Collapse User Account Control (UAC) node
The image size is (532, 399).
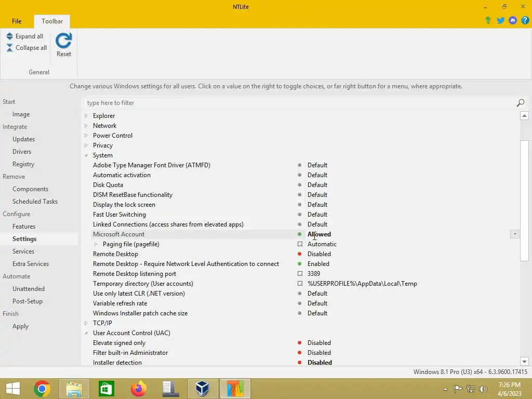[x=86, y=333]
